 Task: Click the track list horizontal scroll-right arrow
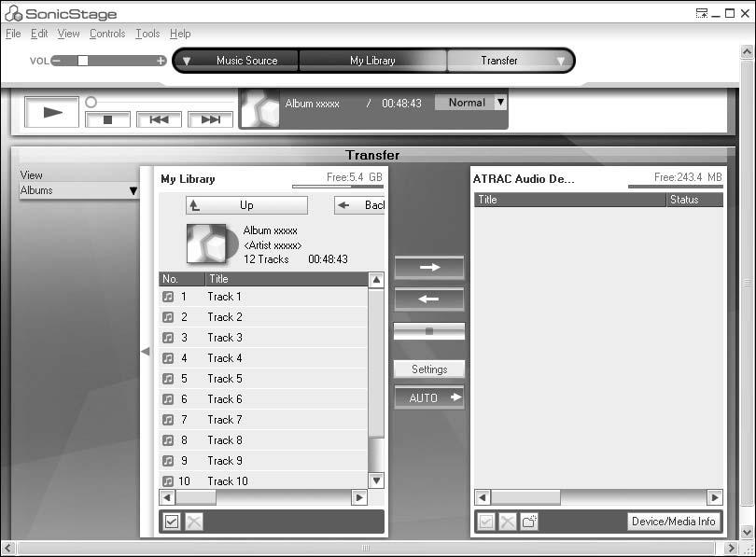click(359, 497)
